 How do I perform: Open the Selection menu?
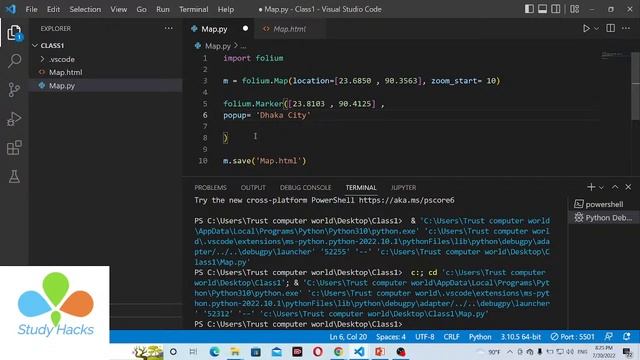point(85,9)
